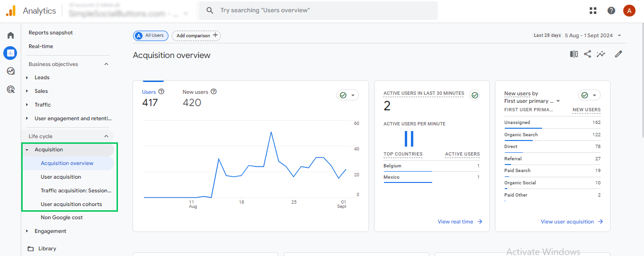Image resolution: width=644 pixels, height=256 pixels.
Task: Collapse the Business objectives section
Action: click(106, 64)
